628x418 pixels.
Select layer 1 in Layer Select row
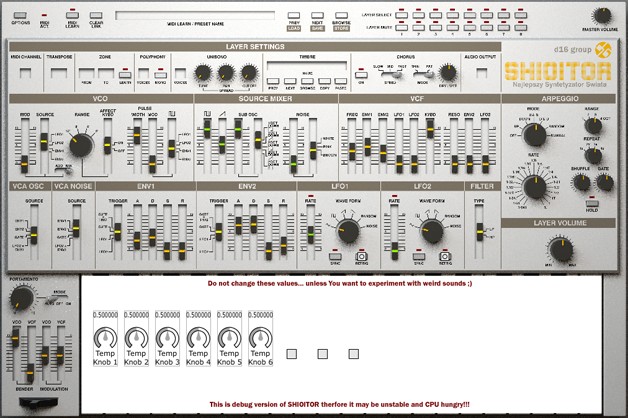(x=402, y=15)
